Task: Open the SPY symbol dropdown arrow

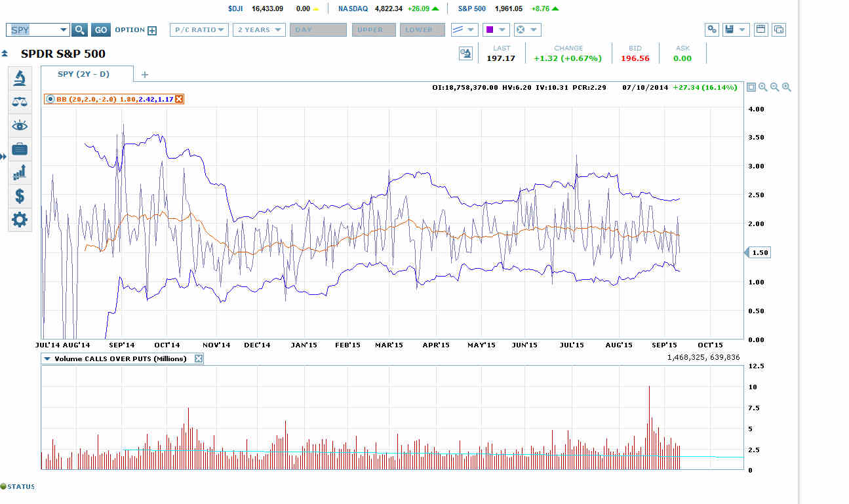Action: pos(64,29)
